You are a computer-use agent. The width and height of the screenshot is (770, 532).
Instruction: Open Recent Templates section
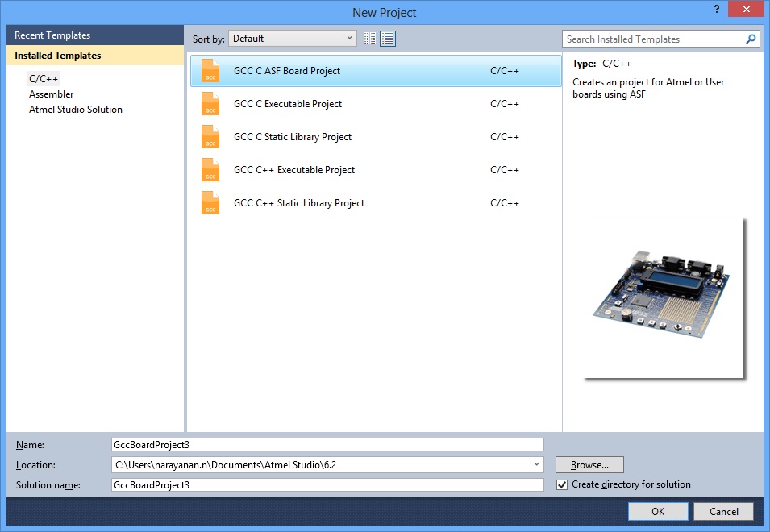[95, 35]
